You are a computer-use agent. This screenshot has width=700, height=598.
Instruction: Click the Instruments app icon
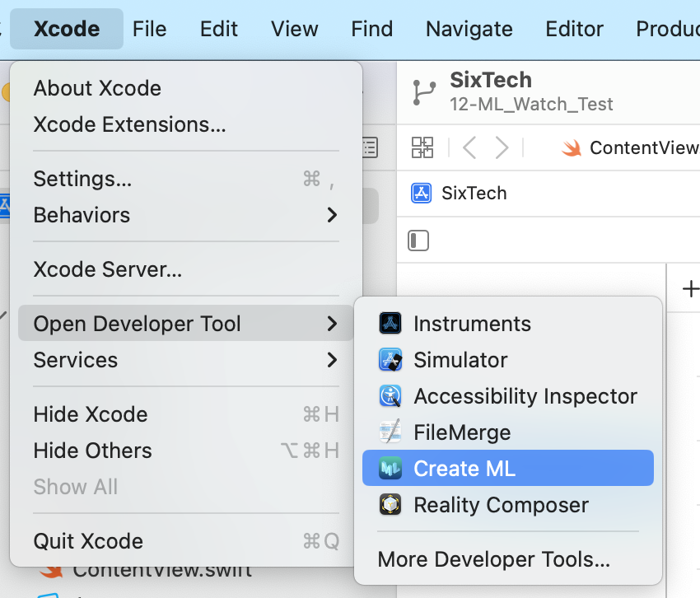point(390,324)
